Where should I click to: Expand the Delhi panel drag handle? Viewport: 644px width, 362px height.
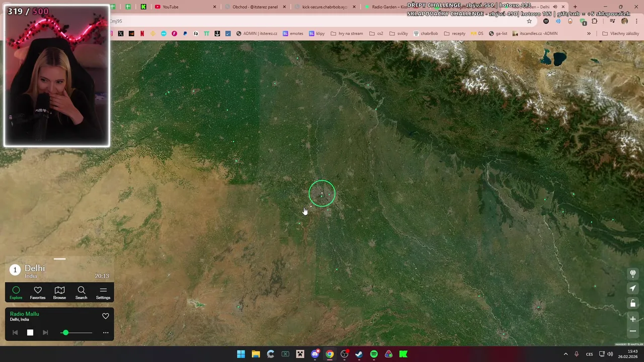59,259
